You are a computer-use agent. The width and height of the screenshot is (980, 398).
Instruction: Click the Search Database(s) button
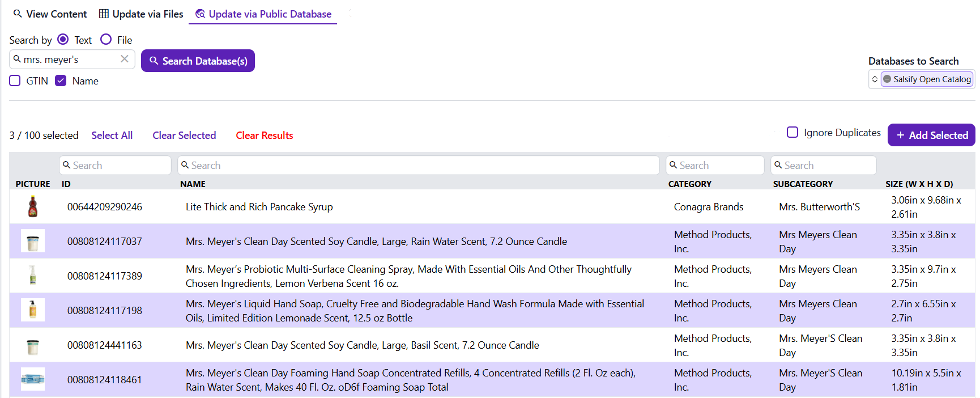point(198,61)
